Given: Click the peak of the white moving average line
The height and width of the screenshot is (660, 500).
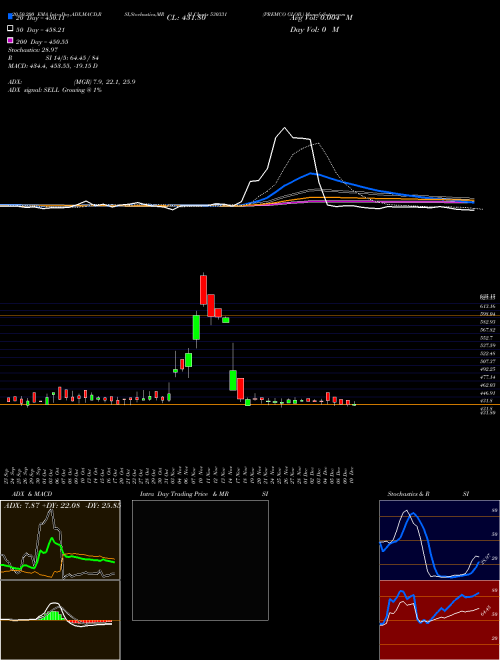Looking at the screenshot, I should click(285, 128).
